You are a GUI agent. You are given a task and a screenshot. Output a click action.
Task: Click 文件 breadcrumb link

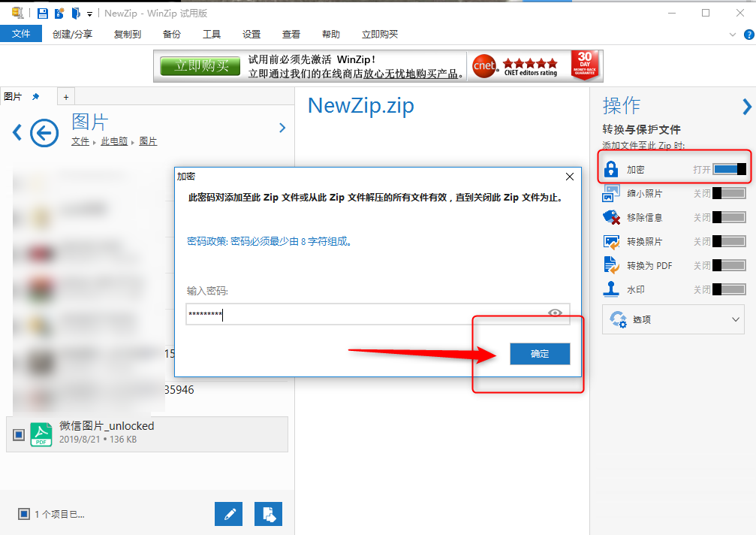80,141
